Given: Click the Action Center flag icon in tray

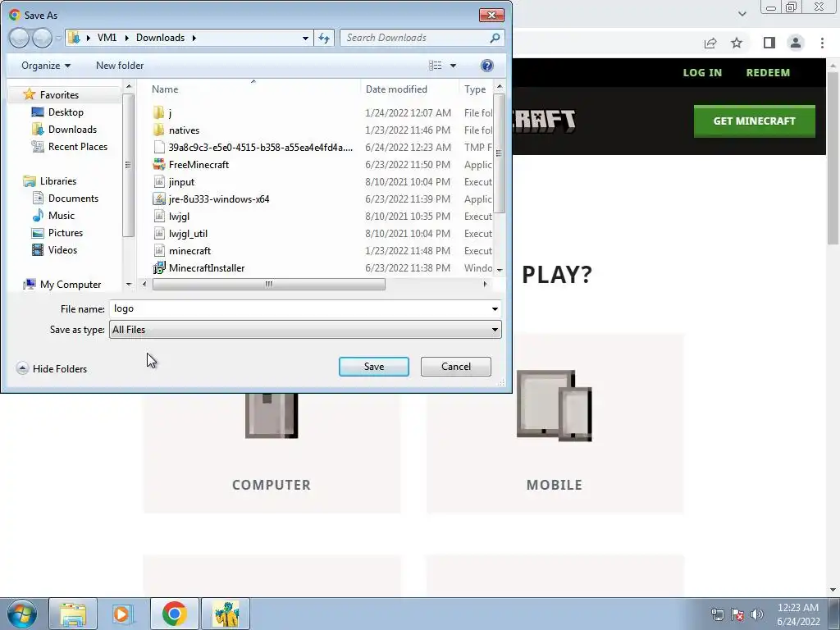Looking at the screenshot, I should (x=737, y=614).
